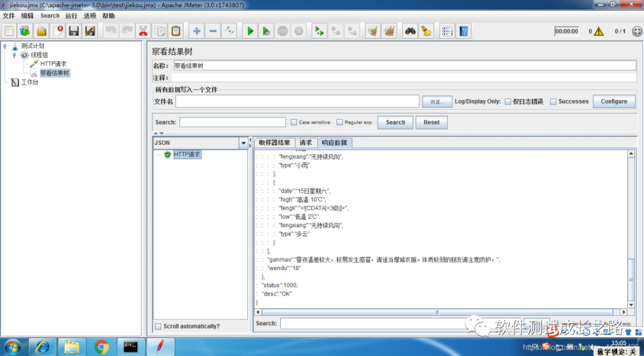Click the yellow warning log icon
Screen dimensions: 644x356
tap(599, 31)
